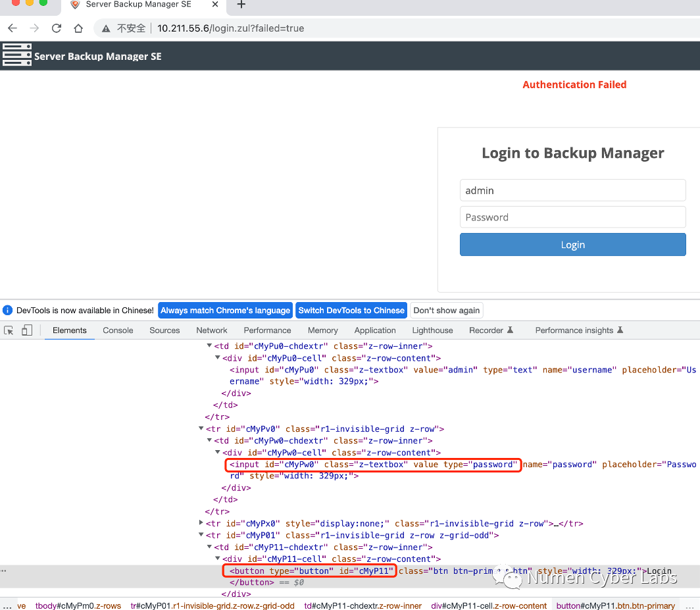700x610 pixels.
Task: Open the Network tab in DevTools
Action: pyautogui.click(x=211, y=330)
